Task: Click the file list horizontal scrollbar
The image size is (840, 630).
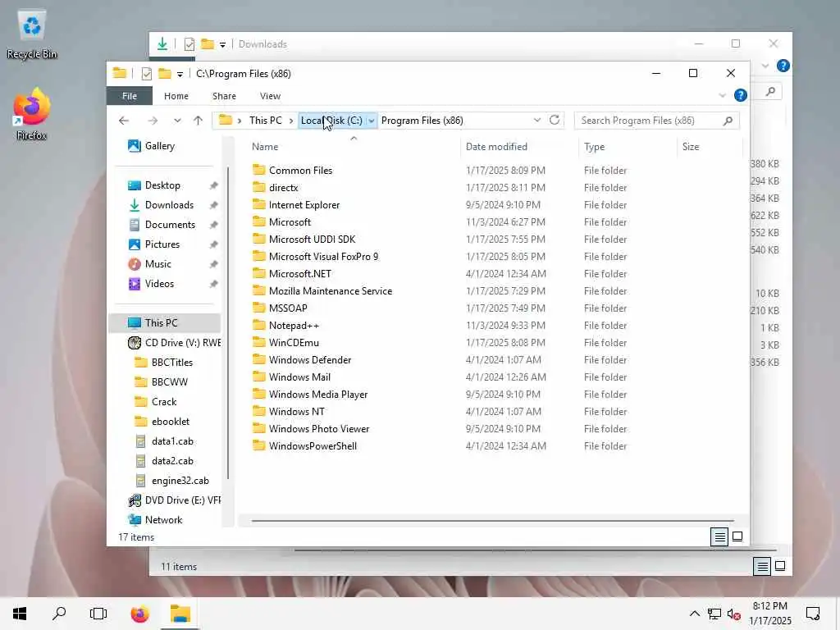Action: pos(492,521)
